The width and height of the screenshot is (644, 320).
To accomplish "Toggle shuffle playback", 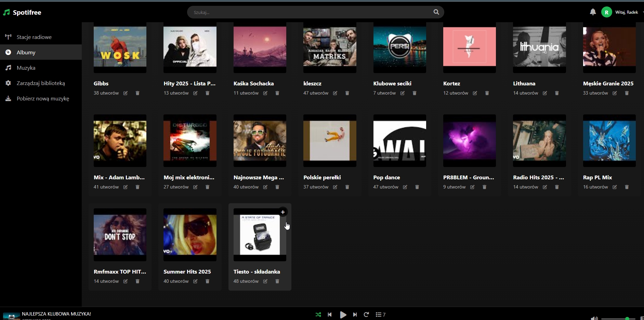I will [x=318, y=315].
